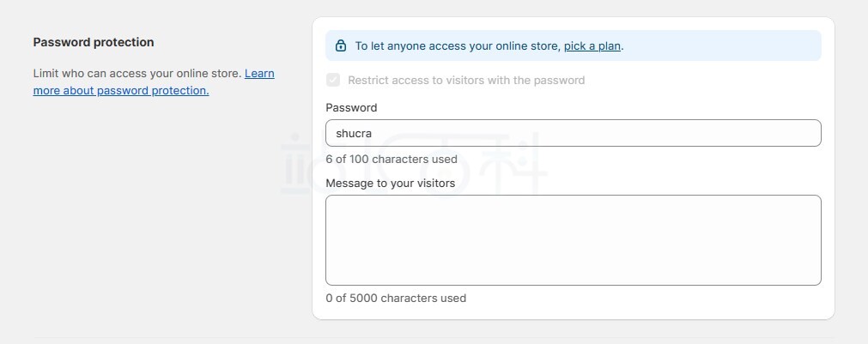Click the blue plan information banner

pos(573,46)
